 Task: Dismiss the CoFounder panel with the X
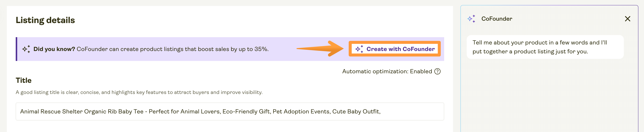628,19
